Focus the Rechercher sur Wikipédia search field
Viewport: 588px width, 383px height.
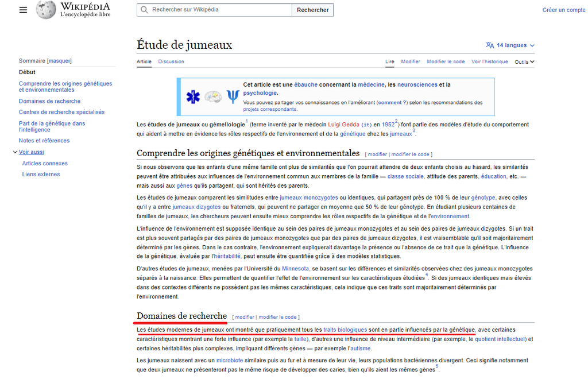pos(214,10)
